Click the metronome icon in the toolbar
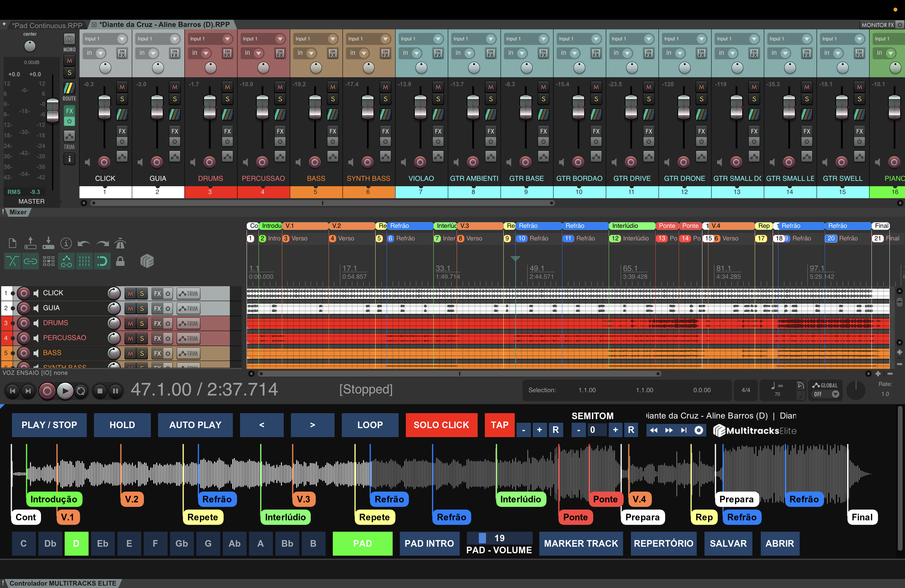Screen dimensions: 905x588 [x=120, y=243]
